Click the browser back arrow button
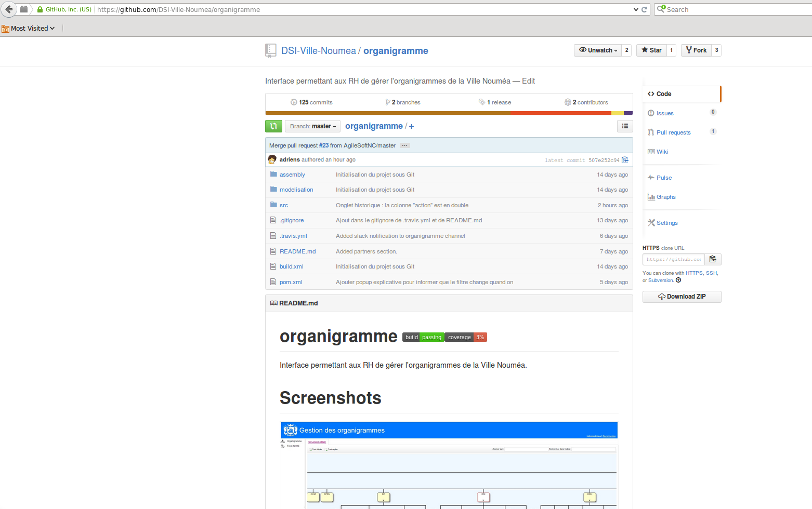 point(9,9)
